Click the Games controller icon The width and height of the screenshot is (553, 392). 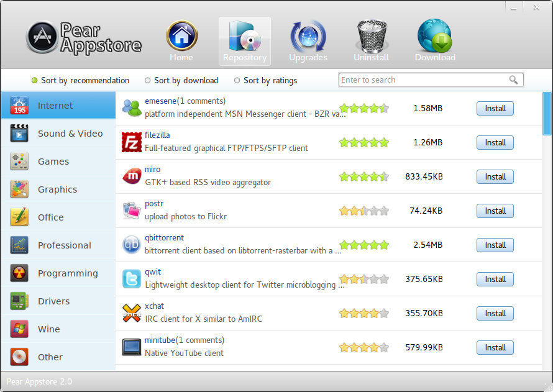pyautogui.click(x=19, y=161)
